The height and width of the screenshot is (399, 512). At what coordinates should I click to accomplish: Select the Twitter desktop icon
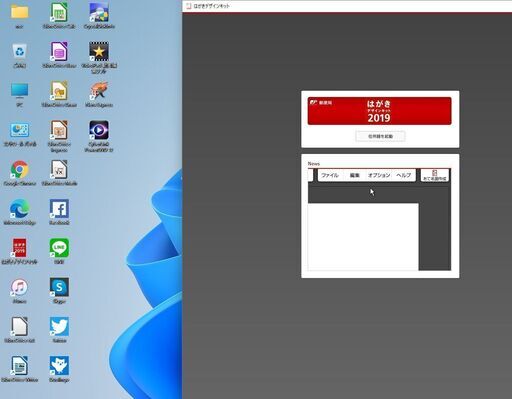coord(59,330)
